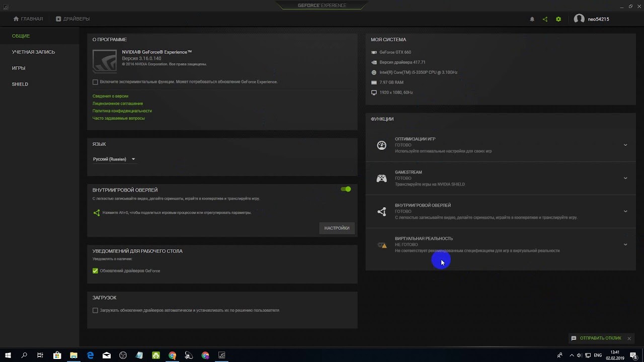Click the CPU icon beside Intel Core i5

374,72
